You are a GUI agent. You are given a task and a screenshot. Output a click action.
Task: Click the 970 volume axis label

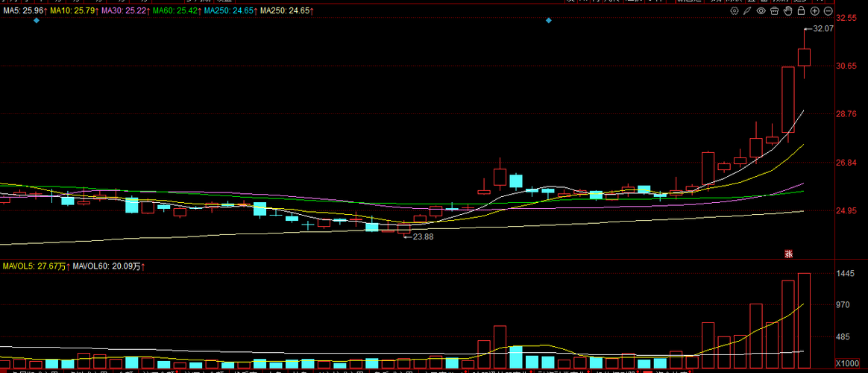pos(843,305)
